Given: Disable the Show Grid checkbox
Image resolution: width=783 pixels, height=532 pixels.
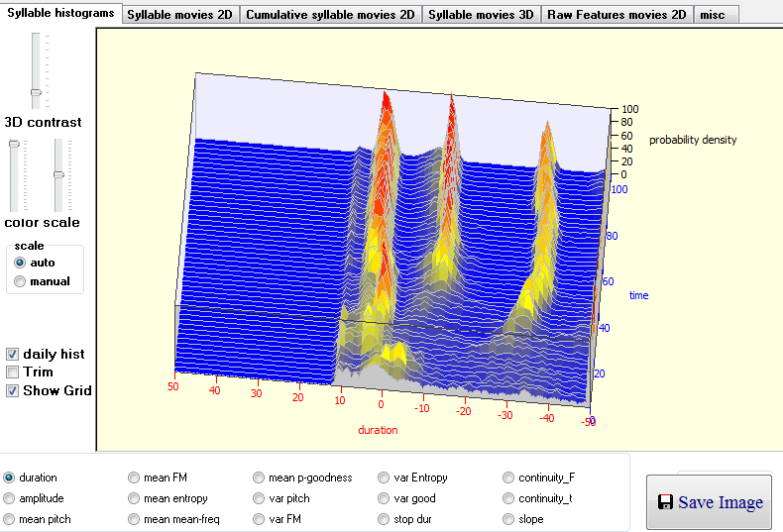Looking at the screenshot, I should point(12,390).
